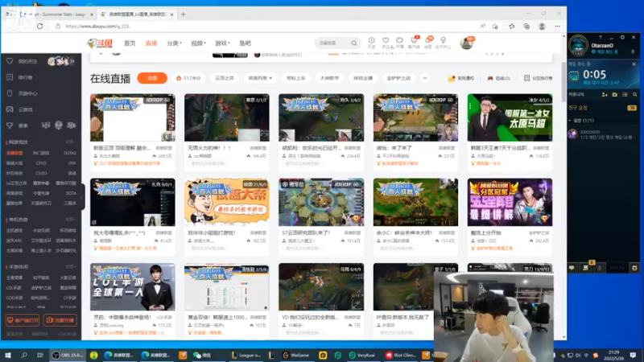Click the envelope notification link
This screenshot has width=644, height=362.
[460, 78]
